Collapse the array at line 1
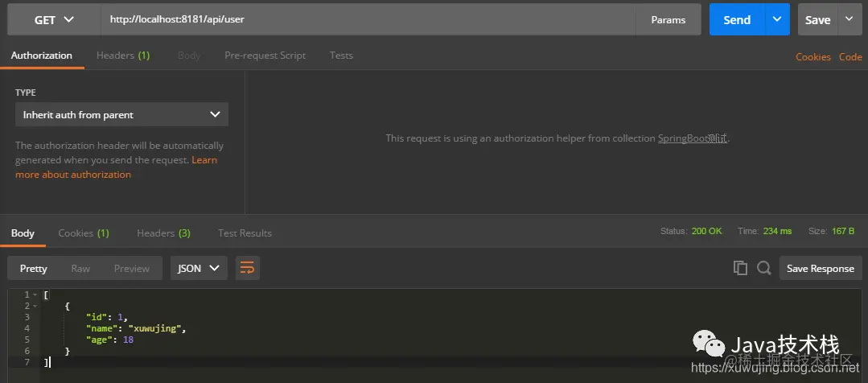Screen dimensions: 868x383 click(x=35, y=294)
